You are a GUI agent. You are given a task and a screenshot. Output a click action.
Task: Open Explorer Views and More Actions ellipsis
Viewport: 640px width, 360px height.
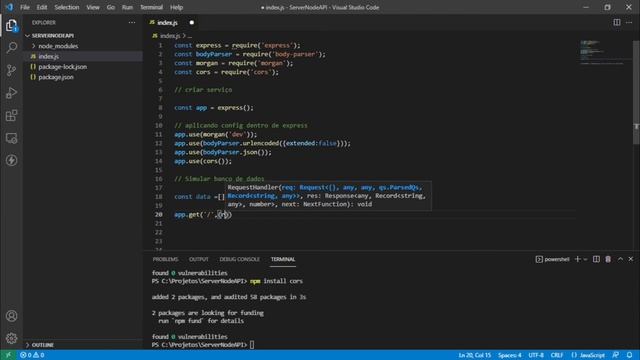coord(131,22)
